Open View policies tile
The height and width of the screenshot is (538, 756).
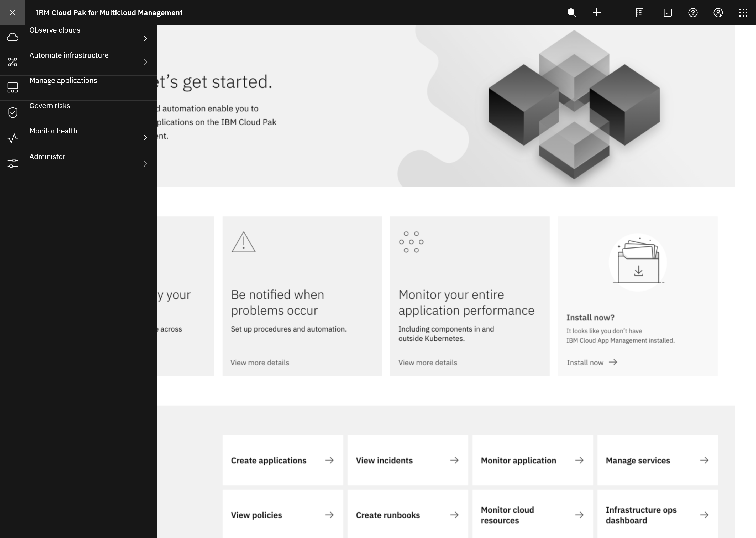click(x=283, y=514)
